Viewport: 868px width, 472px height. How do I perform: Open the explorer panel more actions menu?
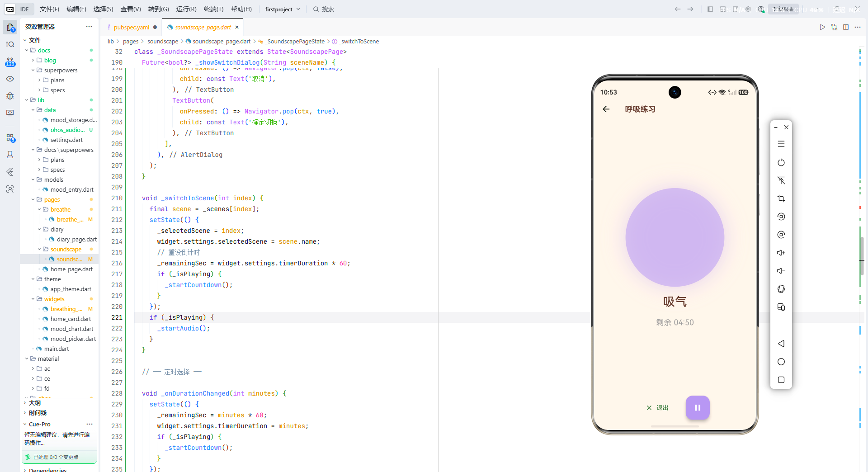click(89, 27)
